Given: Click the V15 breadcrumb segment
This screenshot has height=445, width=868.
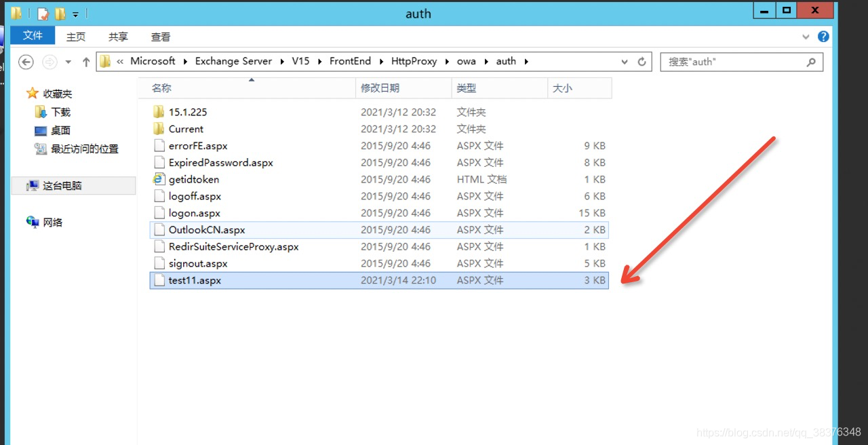Looking at the screenshot, I should (300, 61).
